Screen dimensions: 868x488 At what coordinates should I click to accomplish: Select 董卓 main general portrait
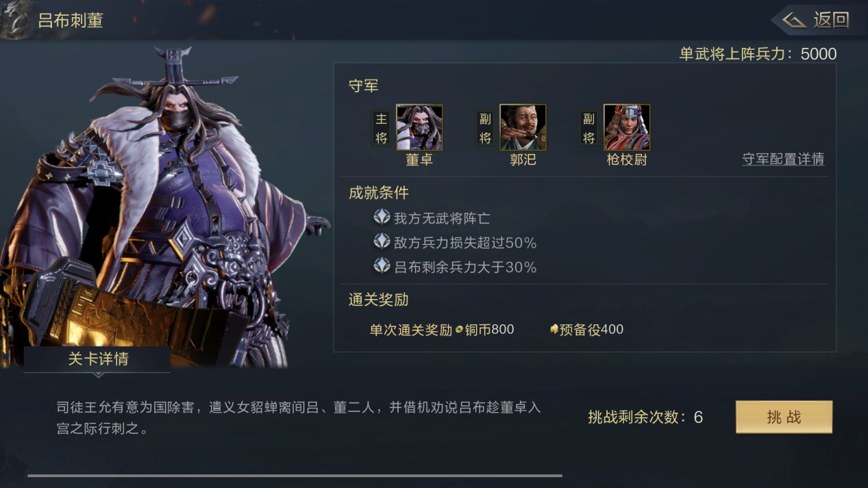[419, 127]
